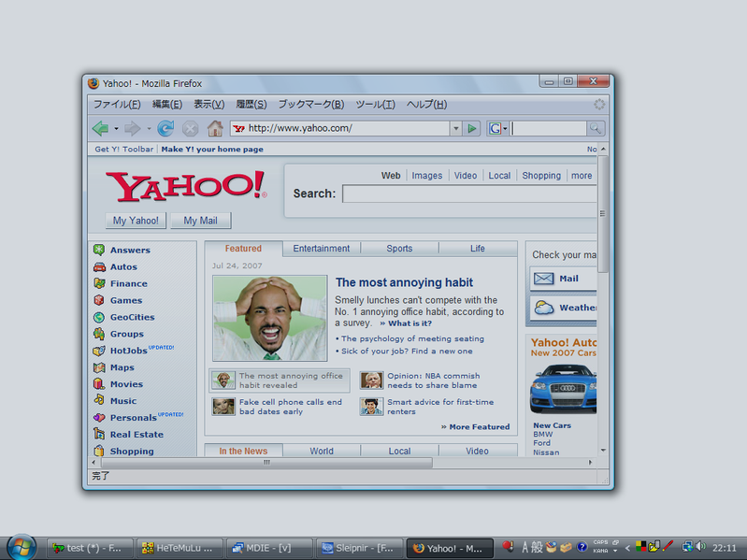
Task: Click the Real Estate icon
Action: 99,434
